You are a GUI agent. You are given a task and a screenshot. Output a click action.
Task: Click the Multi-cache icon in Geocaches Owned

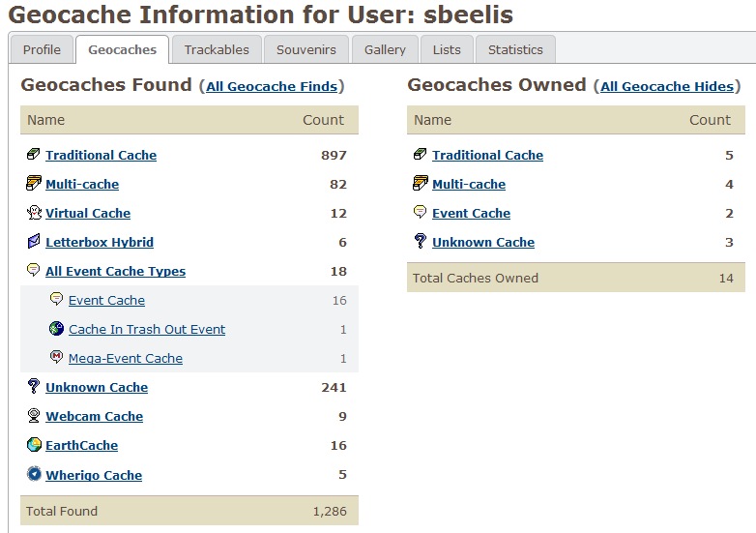[421, 183]
